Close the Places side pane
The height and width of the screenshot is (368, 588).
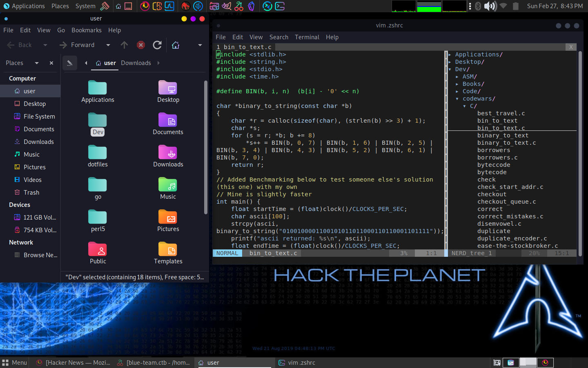(x=51, y=63)
